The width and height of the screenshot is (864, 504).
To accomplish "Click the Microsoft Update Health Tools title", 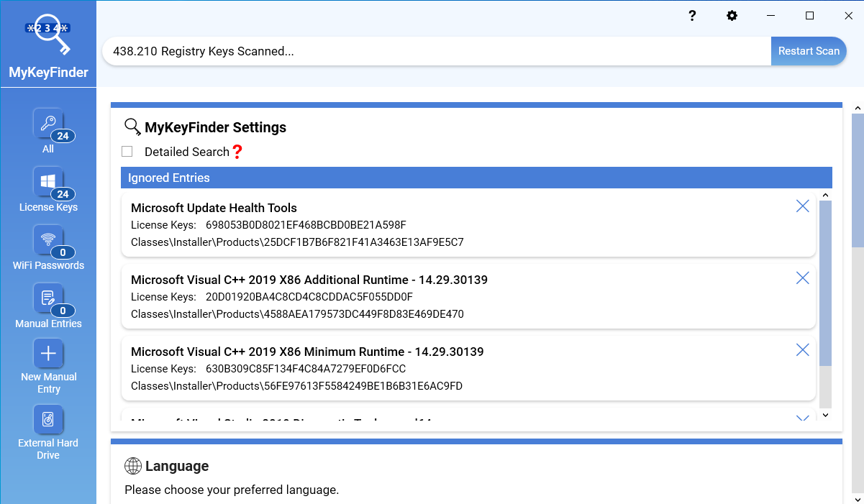I will point(214,208).
